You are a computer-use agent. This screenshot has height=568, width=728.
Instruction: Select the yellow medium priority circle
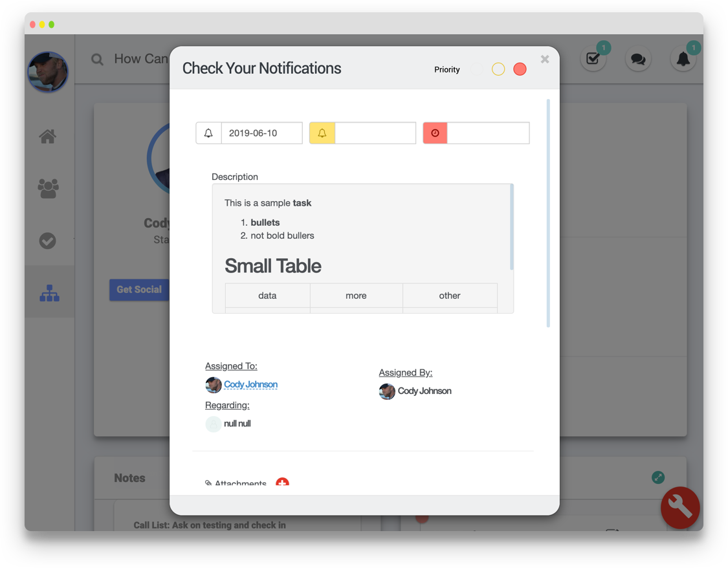click(498, 69)
